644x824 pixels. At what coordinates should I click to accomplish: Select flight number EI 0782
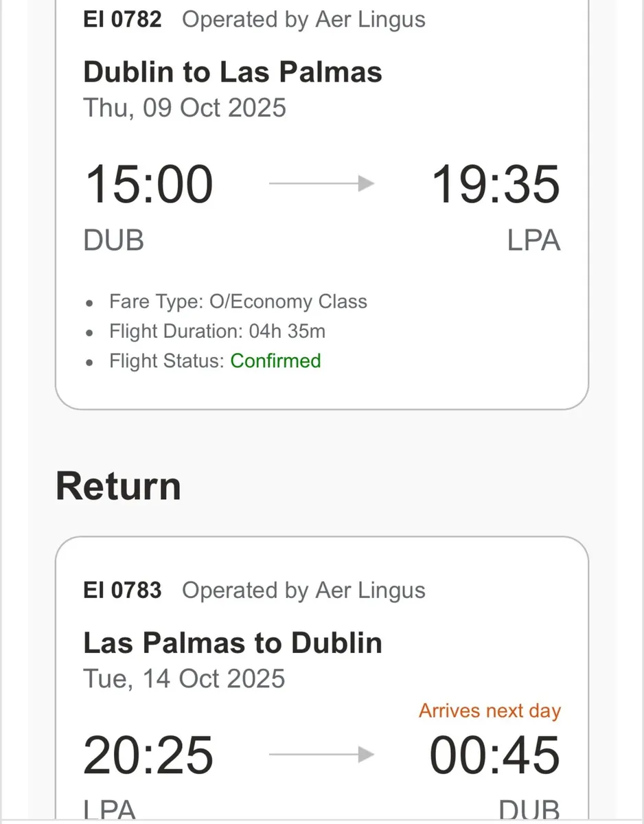click(x=122, y=19)
